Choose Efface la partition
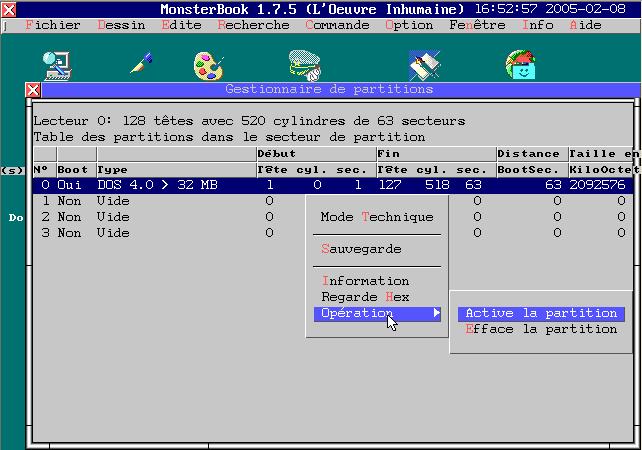 click(540, 329)
